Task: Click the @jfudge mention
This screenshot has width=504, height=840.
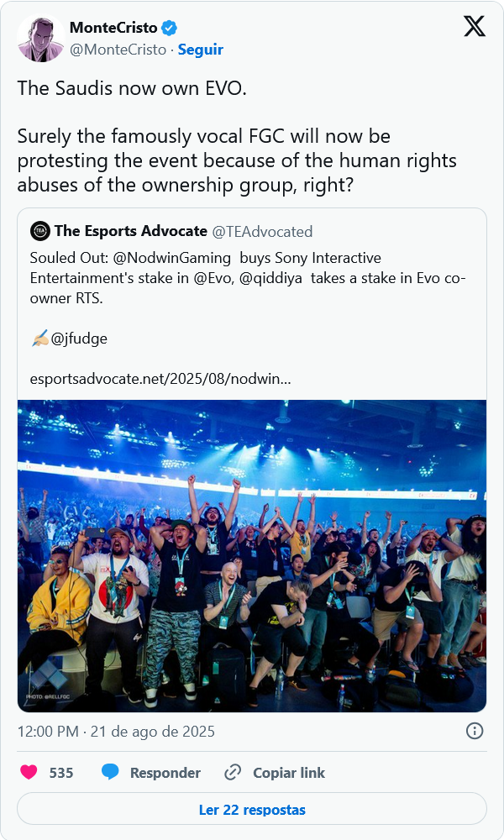Action: point(79,339)
